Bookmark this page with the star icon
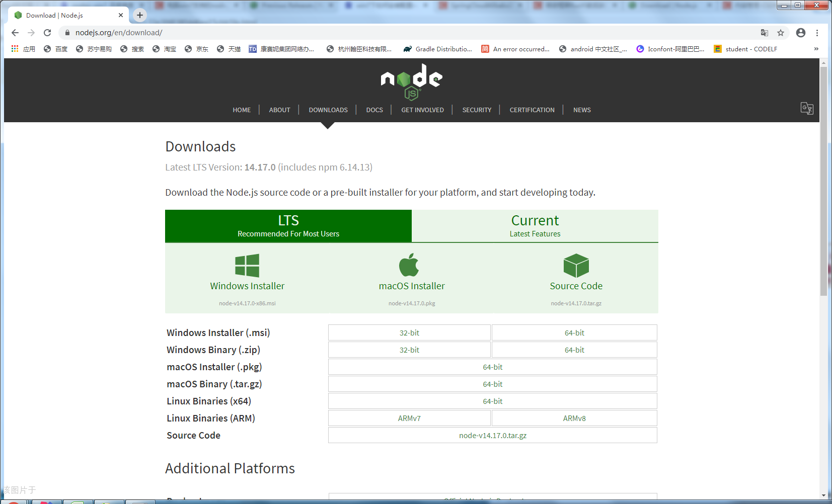The image size is (832, 504). click(781, 33)
